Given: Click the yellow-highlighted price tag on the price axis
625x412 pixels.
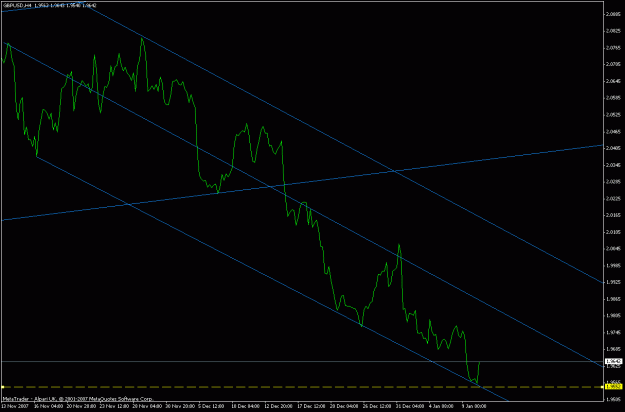Looking at the screenshot, I should pos(613,386).
